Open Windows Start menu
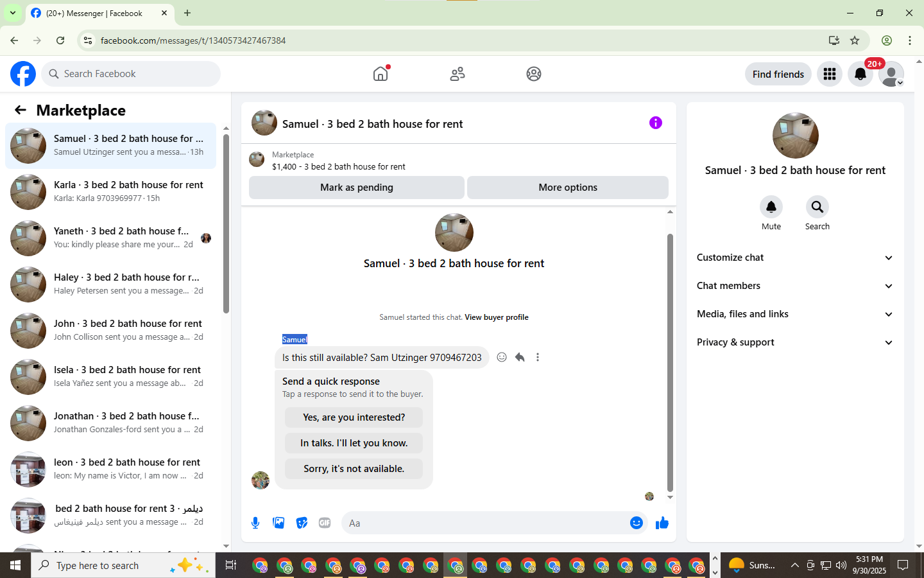The width and height of the screenshot is (924, 578). [x=15, y=565]
